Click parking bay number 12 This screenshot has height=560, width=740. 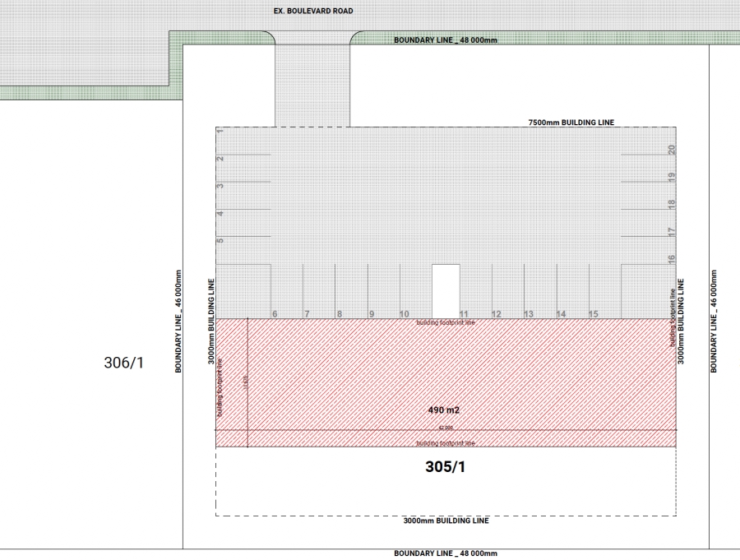[x=497, y=314]
